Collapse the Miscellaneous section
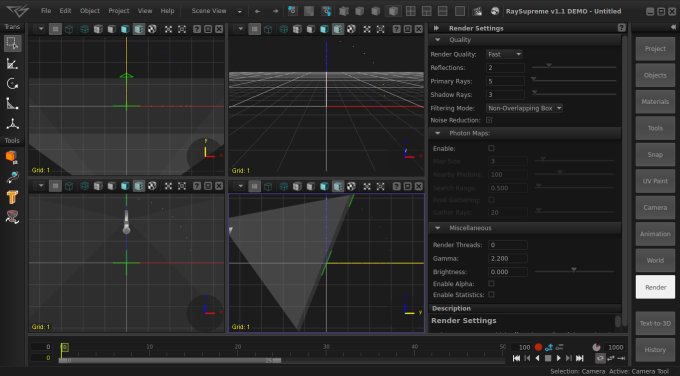This screenshot has height=376, width=680. pyautogui.click(x=438, y=228)
